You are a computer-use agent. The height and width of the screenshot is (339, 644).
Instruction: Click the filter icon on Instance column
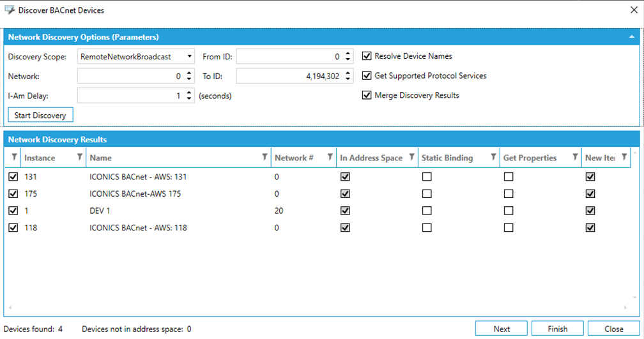79,157
